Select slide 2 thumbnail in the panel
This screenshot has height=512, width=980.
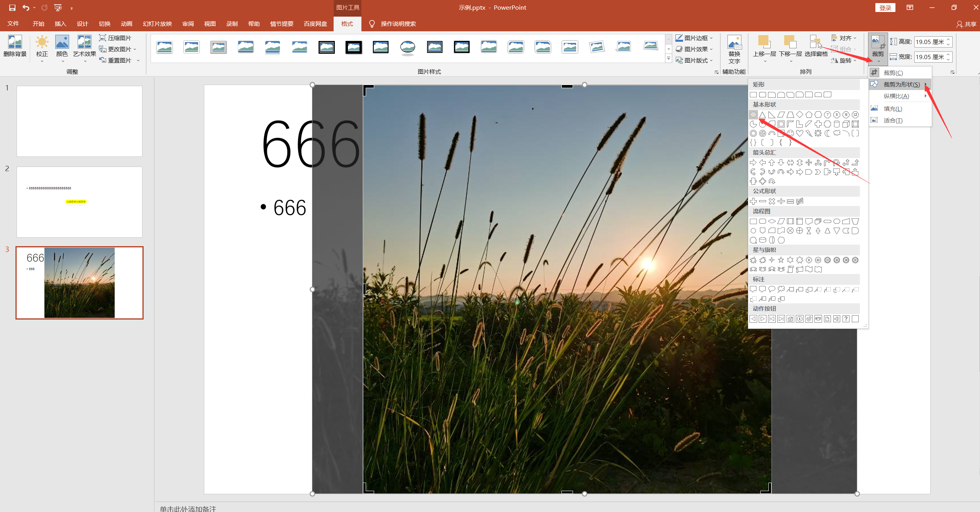coord(80,202)
